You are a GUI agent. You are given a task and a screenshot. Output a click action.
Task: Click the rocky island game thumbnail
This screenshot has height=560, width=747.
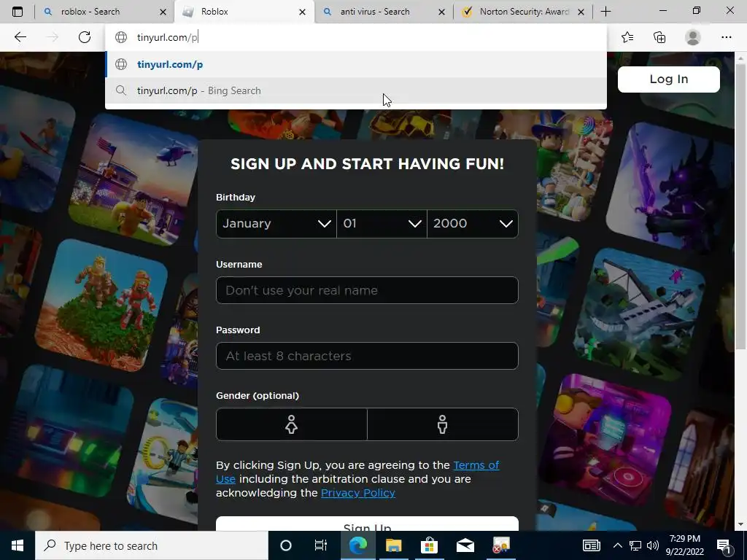point(101,304)
